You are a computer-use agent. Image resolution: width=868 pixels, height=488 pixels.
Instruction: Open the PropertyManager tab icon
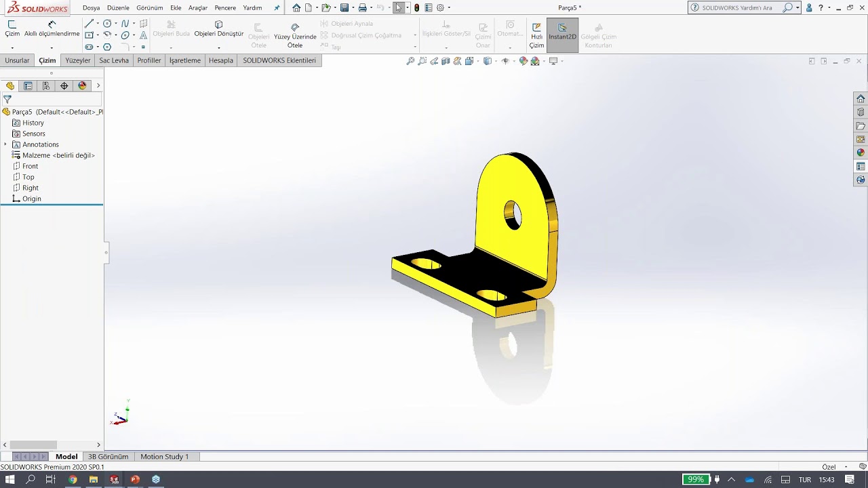(x=28, y=85)
